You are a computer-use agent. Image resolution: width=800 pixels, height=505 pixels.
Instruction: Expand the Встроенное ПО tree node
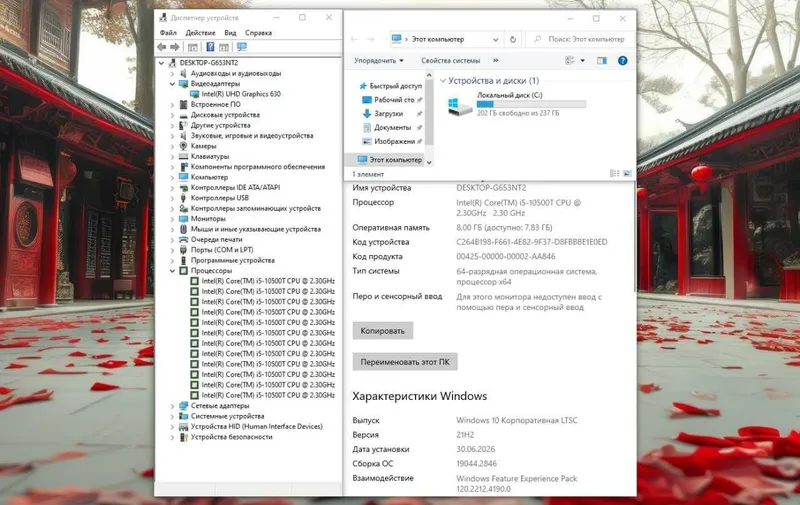[x=172, y=105]
